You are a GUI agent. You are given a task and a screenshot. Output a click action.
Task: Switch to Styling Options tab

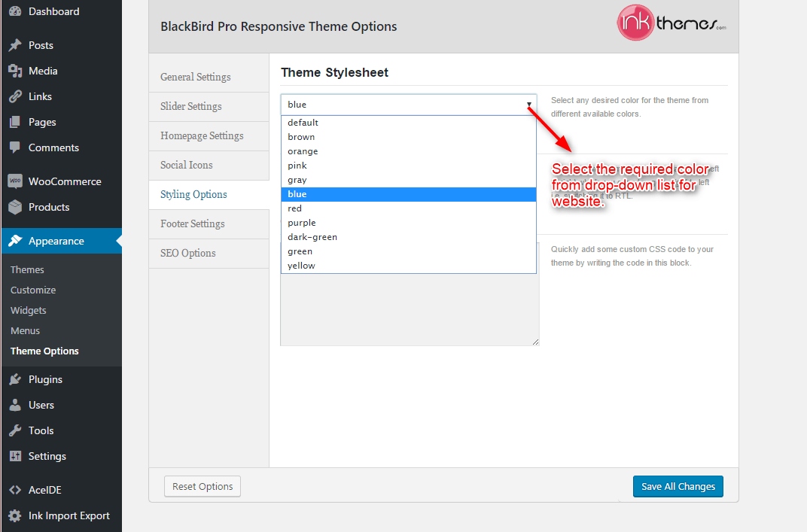[x=209, y=194]
